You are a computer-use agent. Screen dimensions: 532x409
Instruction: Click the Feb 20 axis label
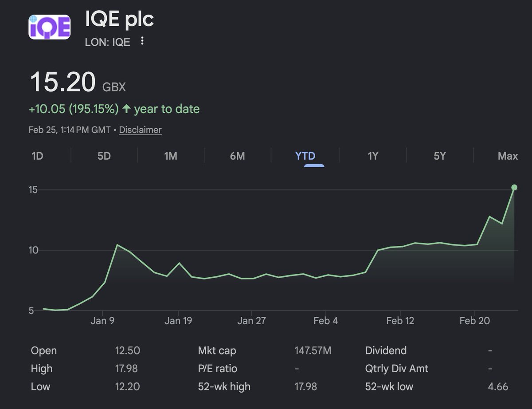coord(474,321)
